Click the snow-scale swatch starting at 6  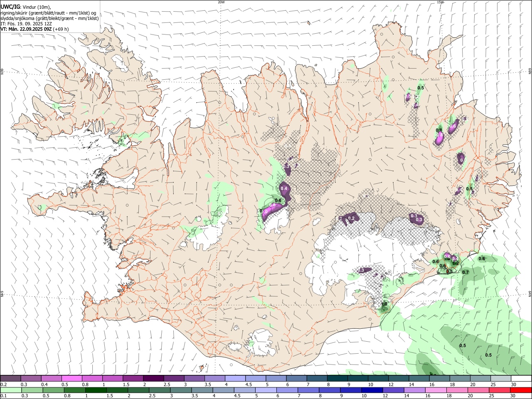point(296,378)
